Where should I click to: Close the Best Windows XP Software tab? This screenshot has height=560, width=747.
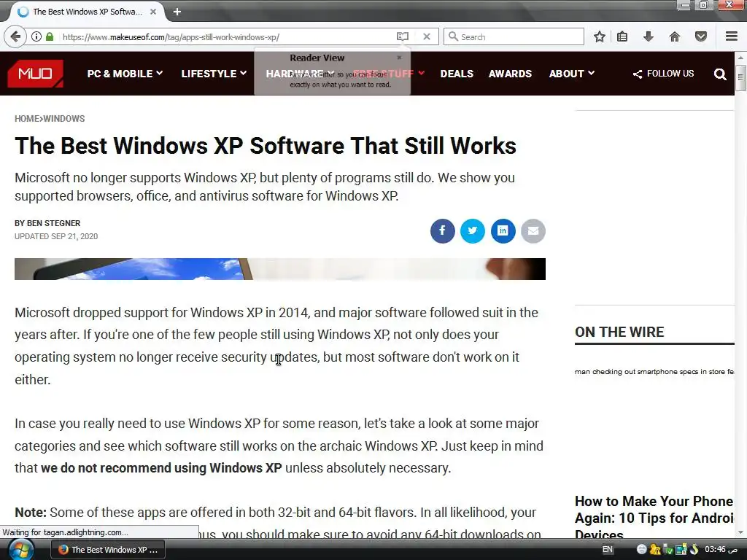pos(153,12)
